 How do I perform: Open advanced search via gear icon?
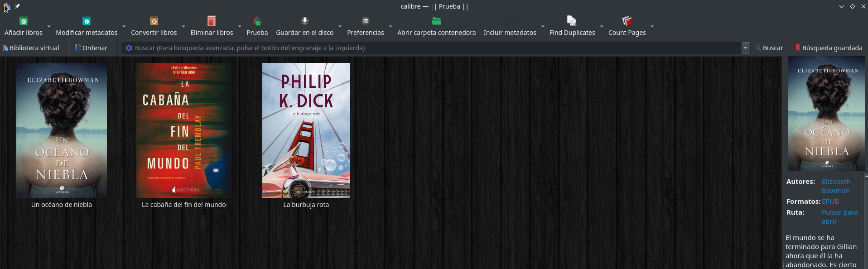(129, 48)
